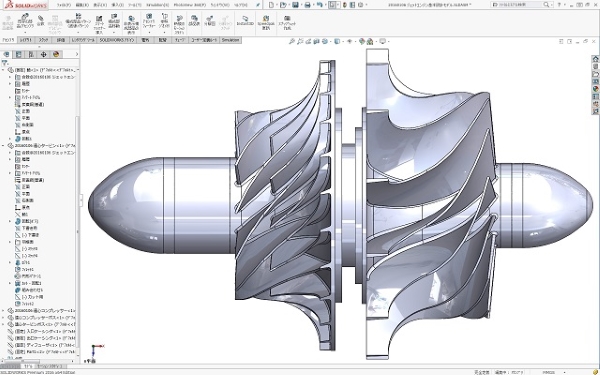Click the Insert Components (既存の部品/アセンブリ) tool
This screenshot has width=600, height=375.
click(25, 21)
